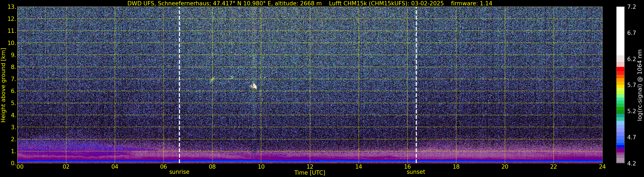Viewport: 644px width, 177px height.
Task: Click the white top segment of the colorbar
Action: click(x=620, y=31)
